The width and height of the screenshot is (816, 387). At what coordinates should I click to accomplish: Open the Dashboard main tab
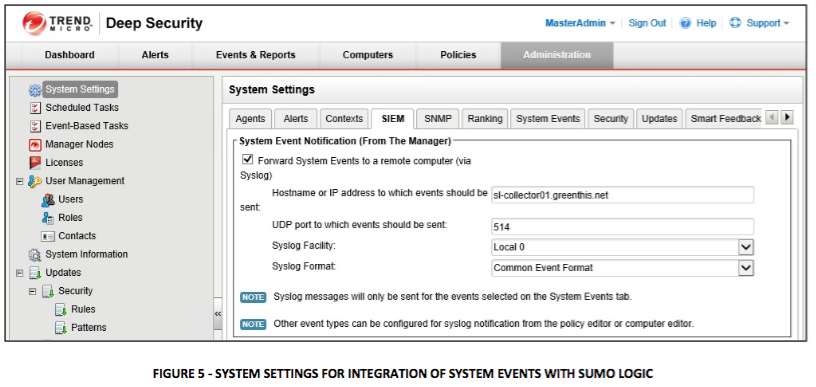[70, 55]
